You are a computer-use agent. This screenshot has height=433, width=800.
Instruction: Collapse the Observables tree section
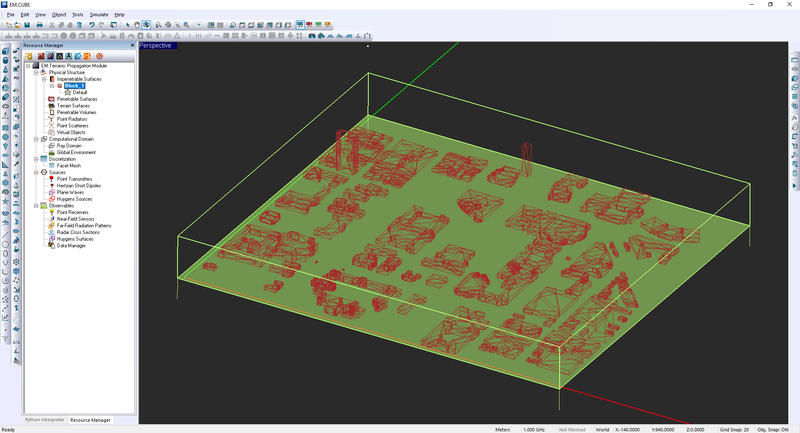(35, 205)
